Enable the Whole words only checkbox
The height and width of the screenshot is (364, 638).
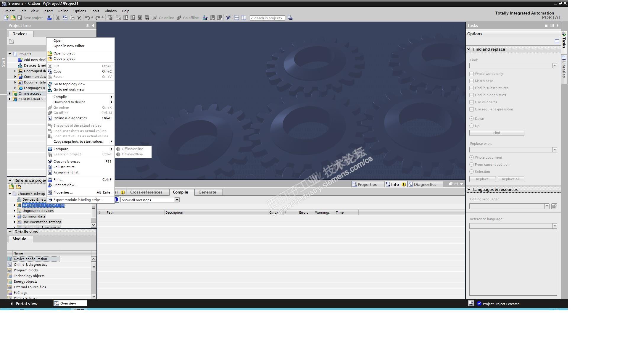pos(471,74)
